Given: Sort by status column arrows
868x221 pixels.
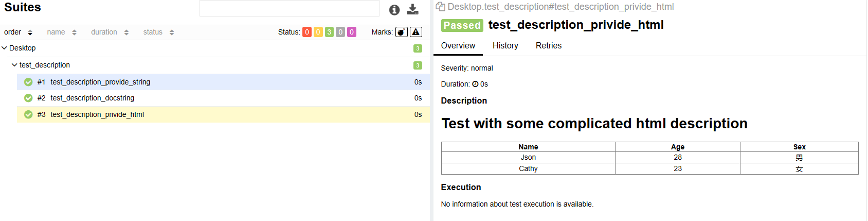Looking at the screenshot, I should 172,32.
